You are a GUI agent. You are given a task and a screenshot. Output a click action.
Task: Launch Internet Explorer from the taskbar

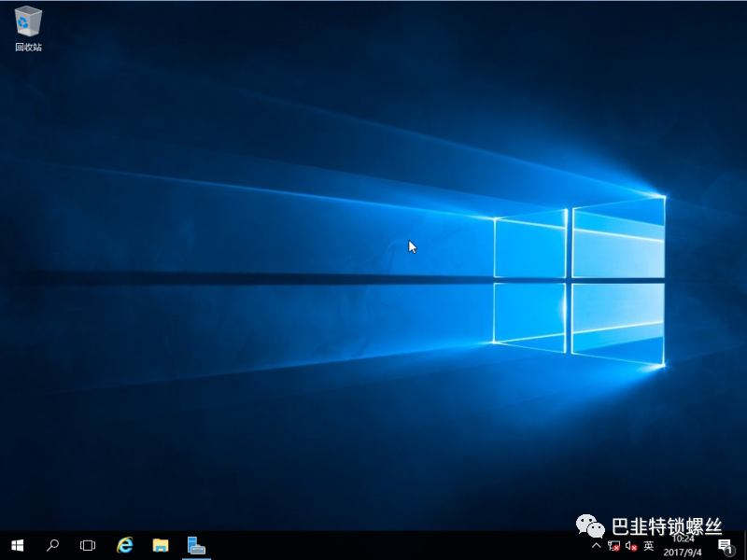click(x=125, y=545)
